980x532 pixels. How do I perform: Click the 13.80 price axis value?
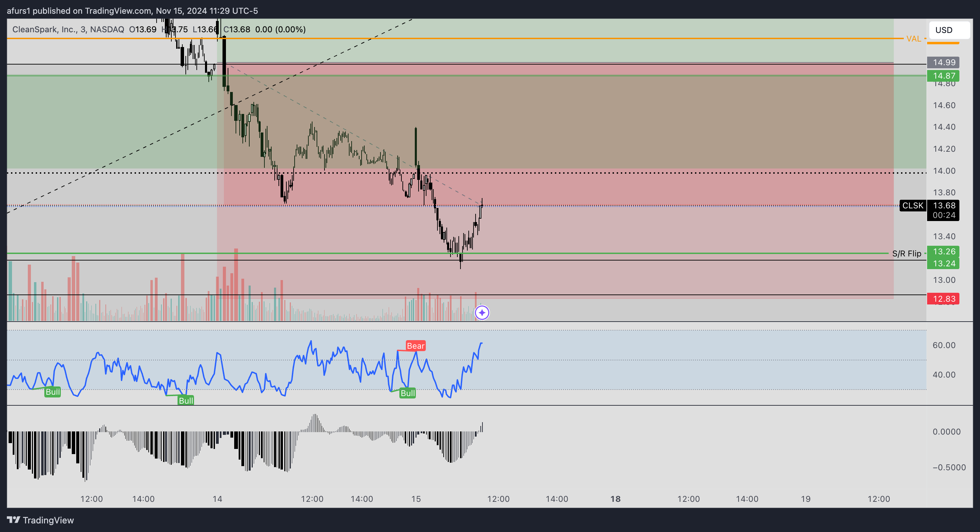coord(944,193)
